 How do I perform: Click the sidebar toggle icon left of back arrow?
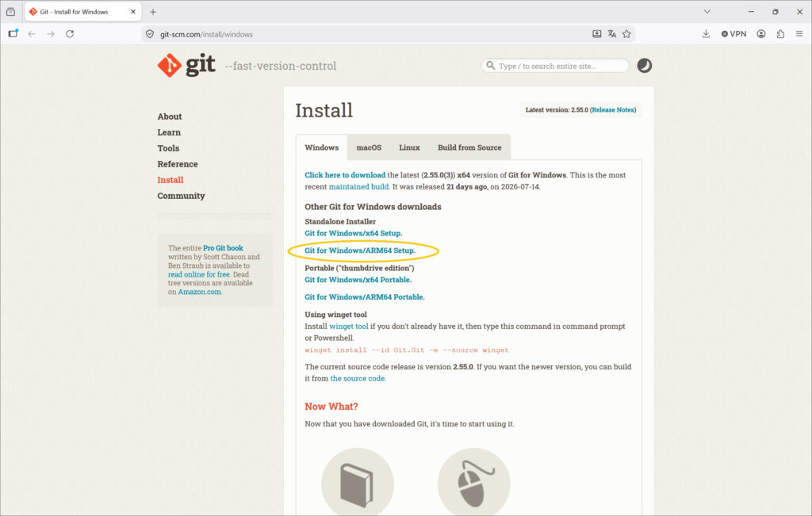click(x=13, y=34)
